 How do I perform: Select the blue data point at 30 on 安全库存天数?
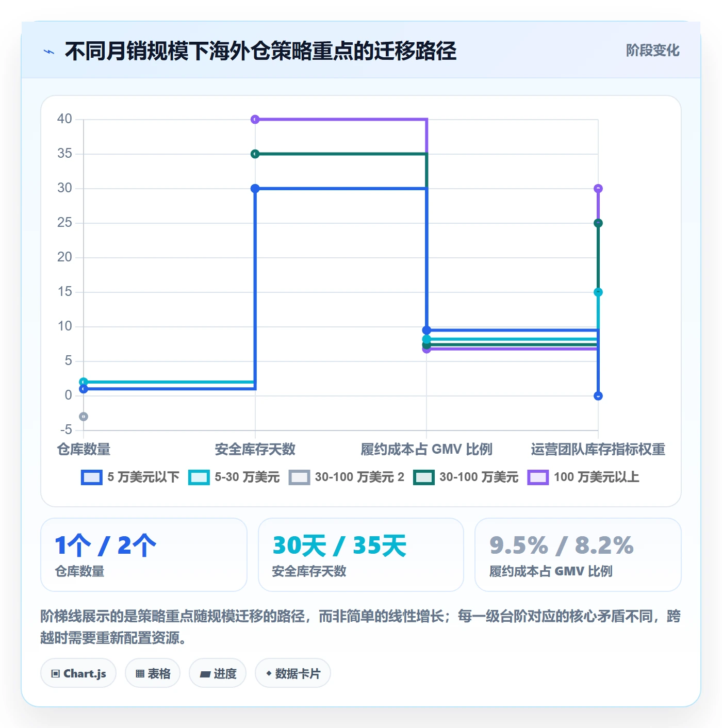pos(255,189)
